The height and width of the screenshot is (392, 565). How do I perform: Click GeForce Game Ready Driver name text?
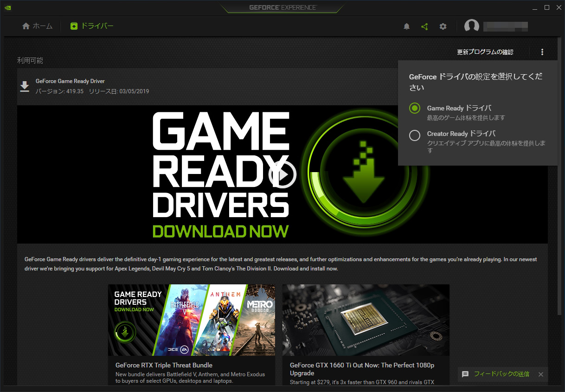click(70, 81)
